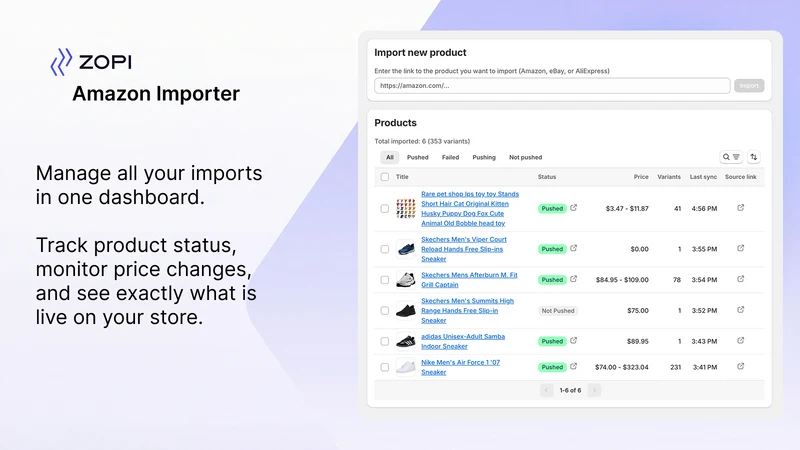This screenshot has width=800, height=450.
Task: Click the $3.47 - $11.87 price
Action: (x=627, y=209)
